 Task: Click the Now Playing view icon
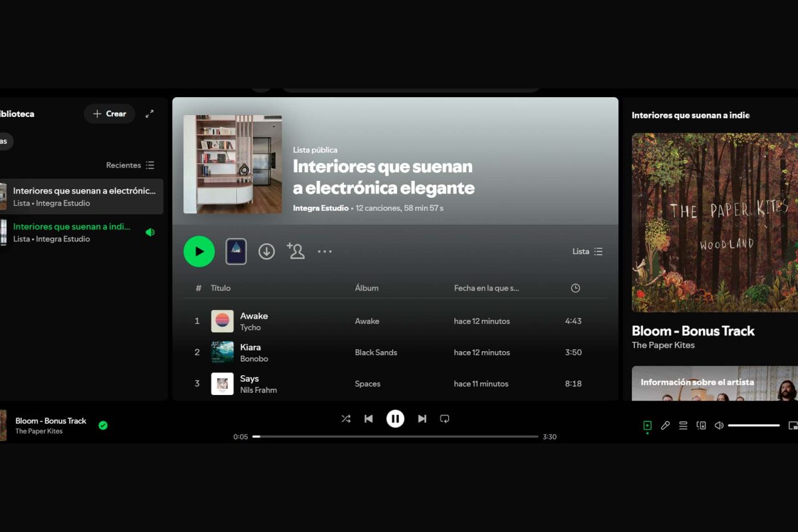[x=646, y=425]
